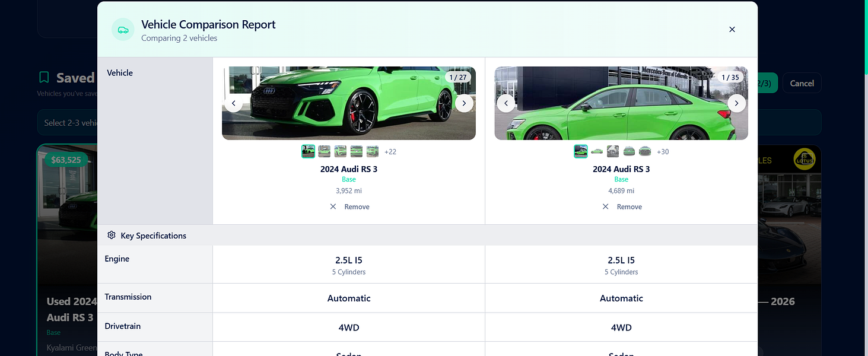Show next photo of the 3,952 mi Audi
Screen dimensions: 868x356
(464, 103)
